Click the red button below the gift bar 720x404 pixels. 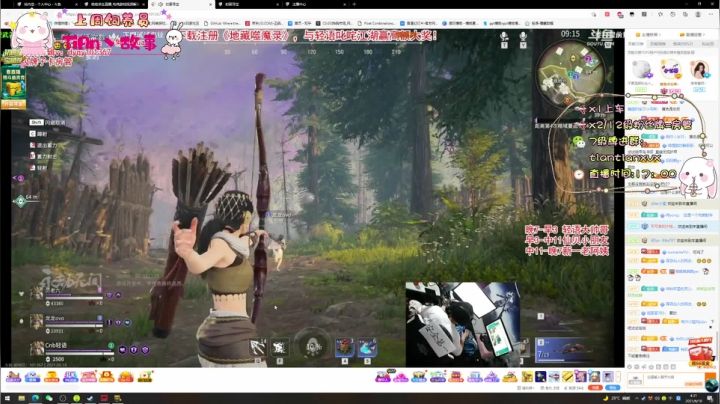596,388
